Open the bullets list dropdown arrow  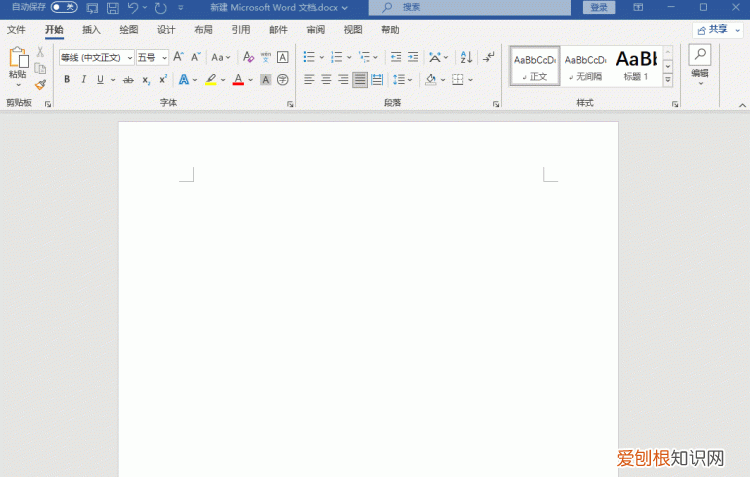click(x=321, y=57)
